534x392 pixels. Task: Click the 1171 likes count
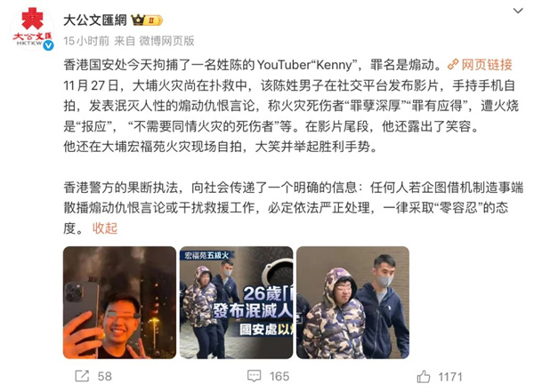pos(449,377)
